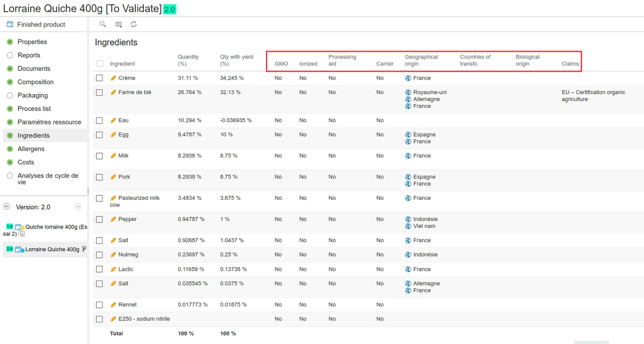Screen dimensions: 644x344
Task: Go to previous version with the left arrow
Action: [6, 207]
